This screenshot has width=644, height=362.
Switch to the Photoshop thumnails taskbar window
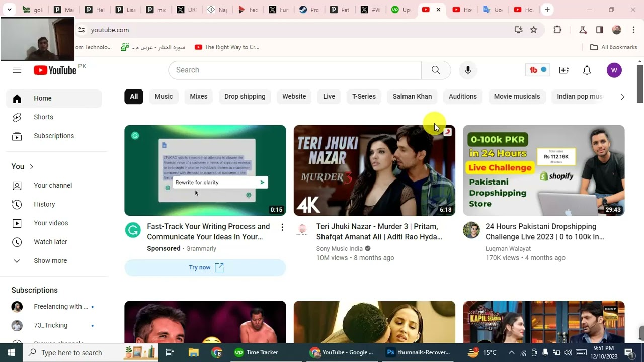(x=418, y=352)
